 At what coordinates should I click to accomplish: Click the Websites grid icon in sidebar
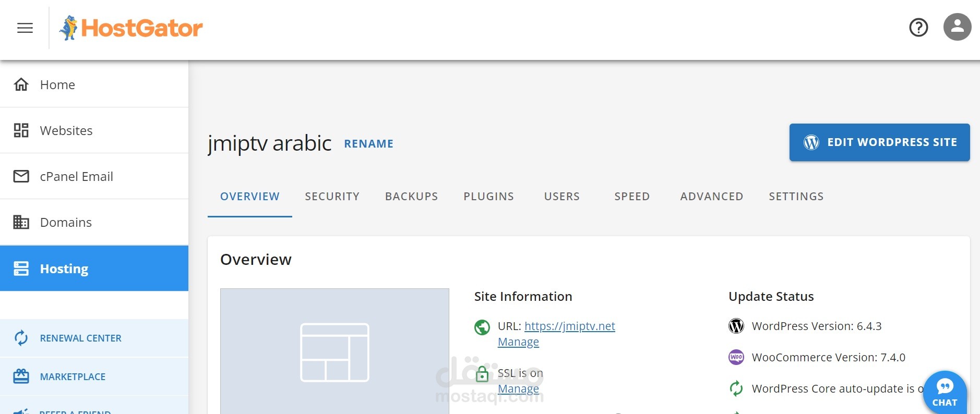pyautogui.click(x=21, y=130)
